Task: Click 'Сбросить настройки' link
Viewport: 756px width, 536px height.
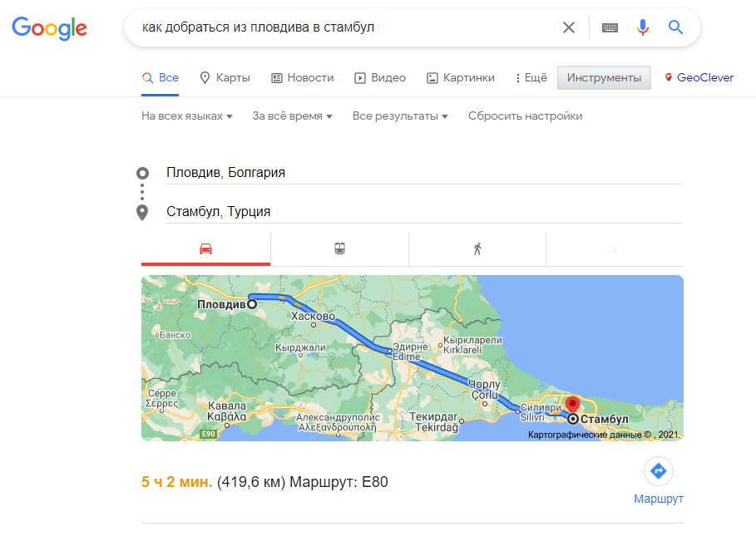Action: [x=525, y=116]
